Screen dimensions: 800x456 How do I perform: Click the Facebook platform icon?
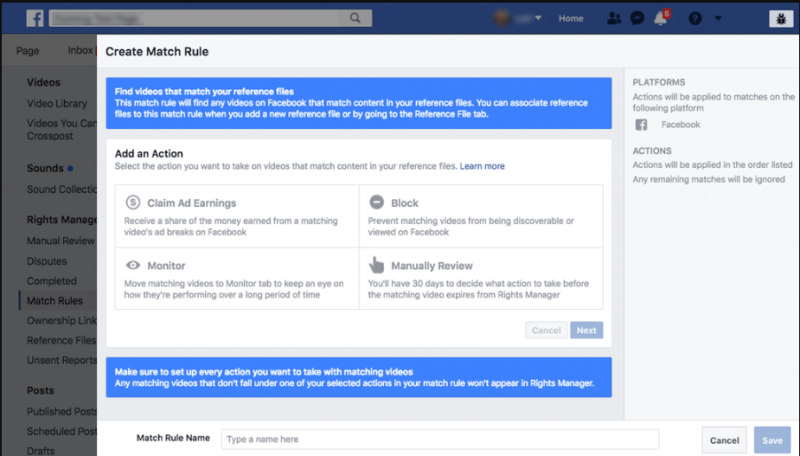coord(641,125)
